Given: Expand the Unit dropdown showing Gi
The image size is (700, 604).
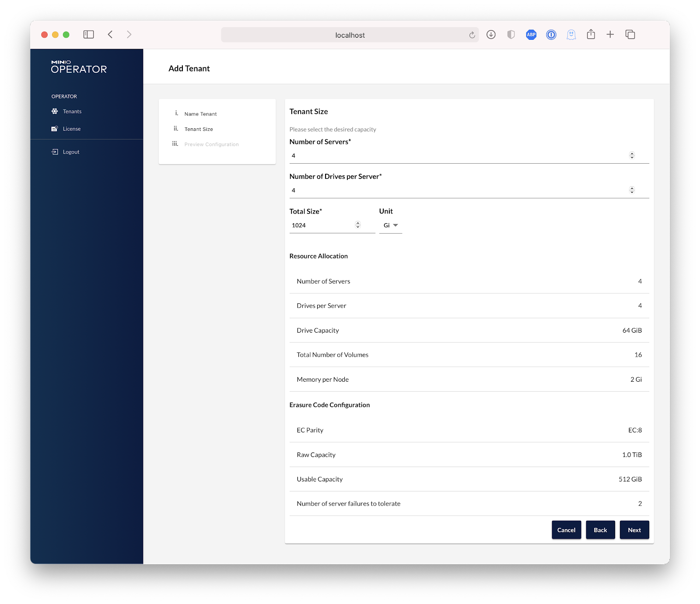Looking at the screenshot, I should tap(391, 225).
